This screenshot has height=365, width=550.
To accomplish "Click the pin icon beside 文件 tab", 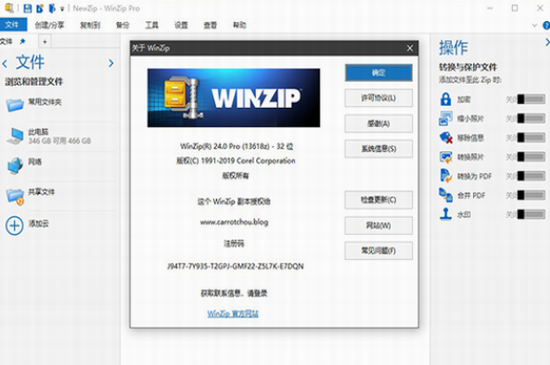I will click(x=22, y=41).
